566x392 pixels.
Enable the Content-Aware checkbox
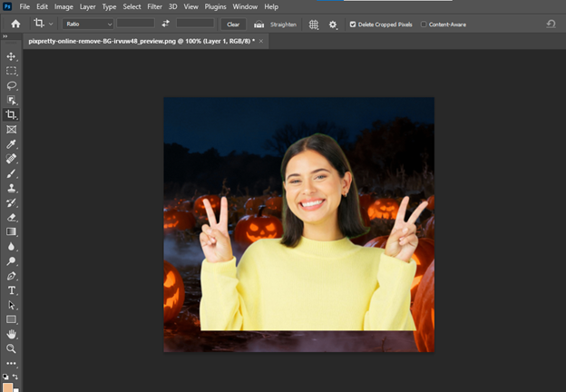point(424,24)
